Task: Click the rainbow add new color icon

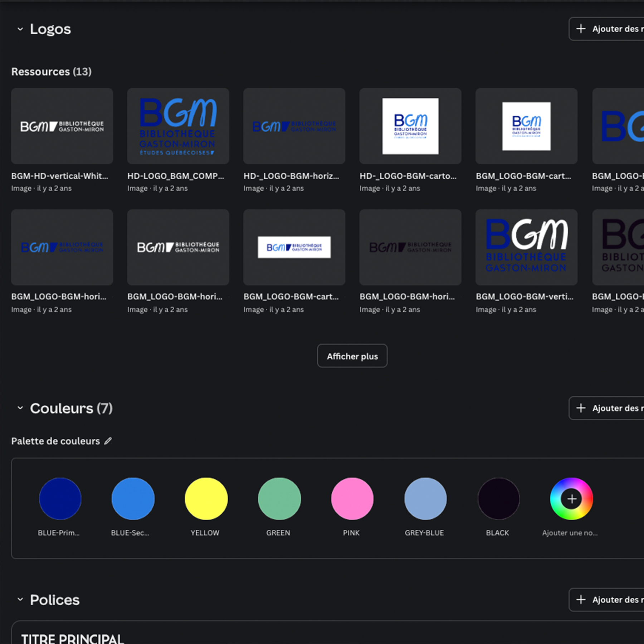Action: click(x=571, y=498)
